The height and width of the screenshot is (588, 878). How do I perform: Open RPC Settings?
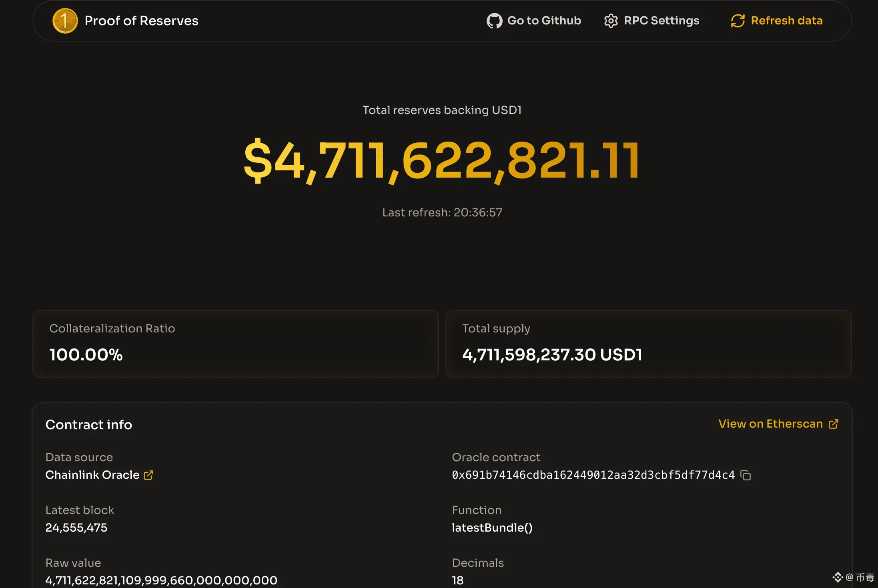point(661,21)
